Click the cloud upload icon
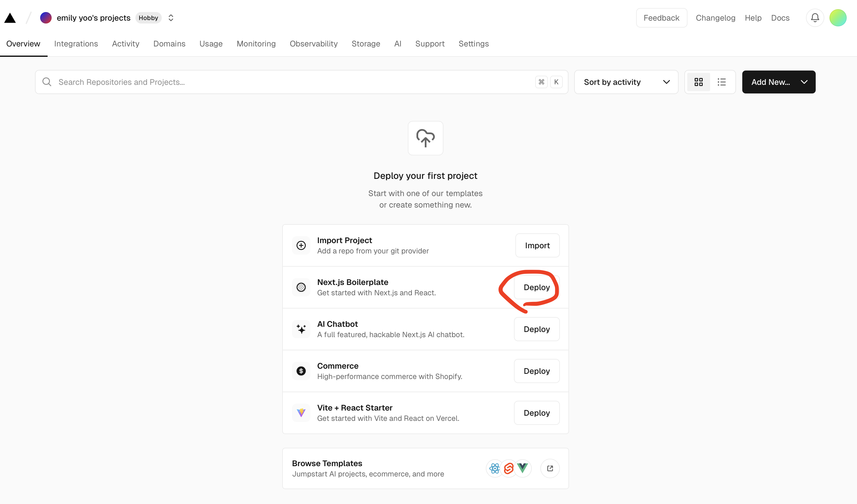This screenshot has width=857, height=504. coord(425,138)
